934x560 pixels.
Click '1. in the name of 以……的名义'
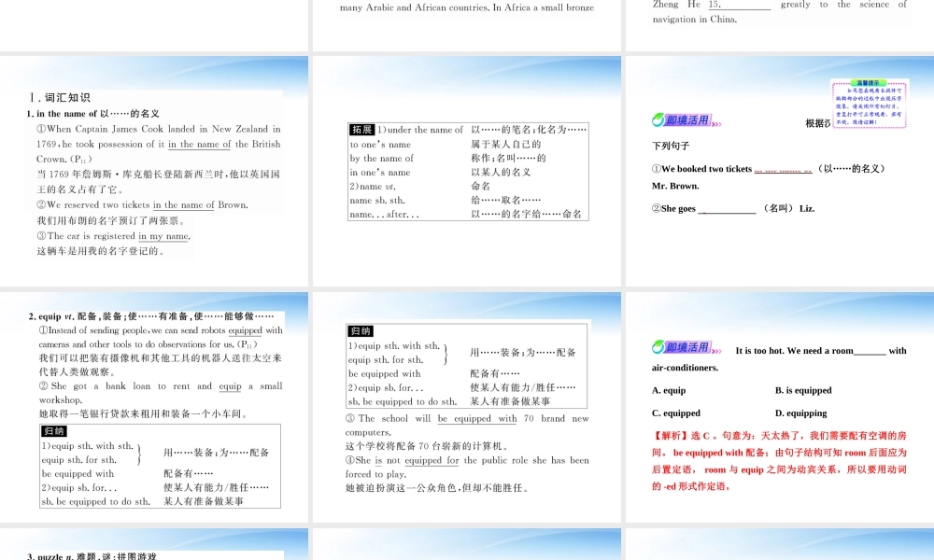[93, 114]
